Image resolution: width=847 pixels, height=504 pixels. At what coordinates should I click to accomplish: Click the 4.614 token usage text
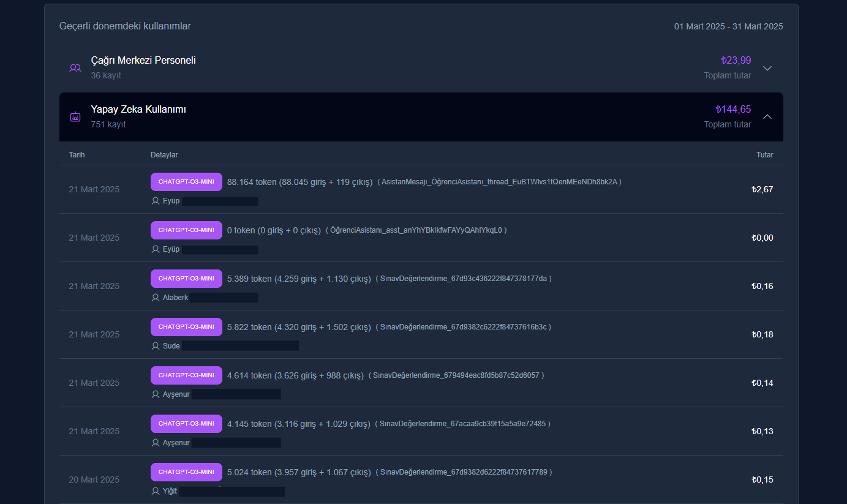point(295,375)
